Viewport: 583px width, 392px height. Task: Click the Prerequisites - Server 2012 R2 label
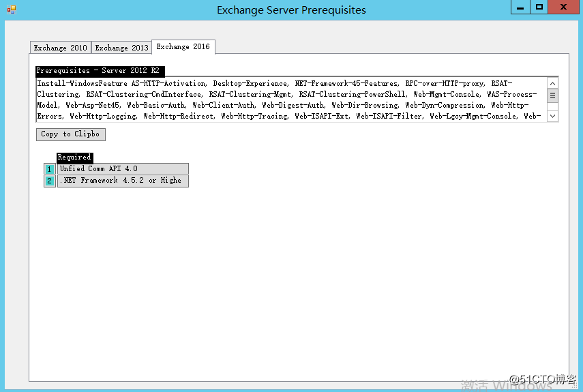[100, 71]
